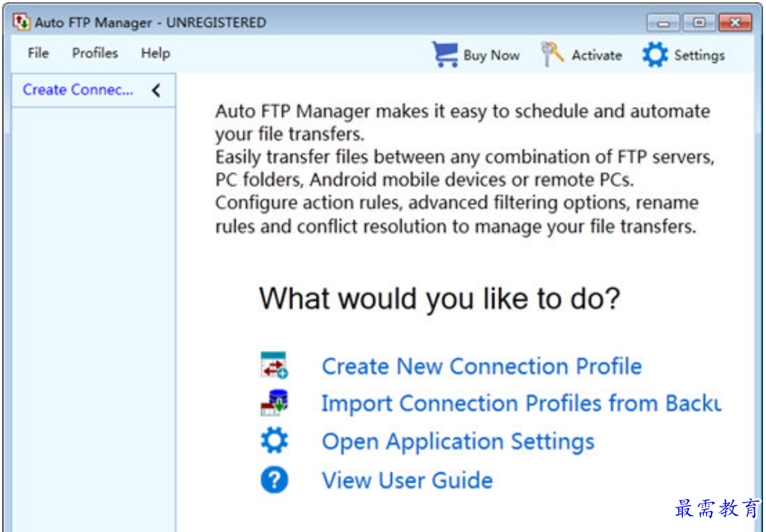Open the Profiles menu
Image resolution: width=766 pixels, height=532 pixels.
95,53
